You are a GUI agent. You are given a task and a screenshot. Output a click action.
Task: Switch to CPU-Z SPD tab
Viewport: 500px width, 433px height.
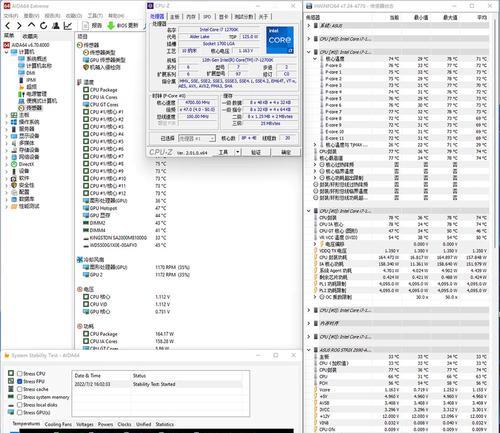(207, 16)
